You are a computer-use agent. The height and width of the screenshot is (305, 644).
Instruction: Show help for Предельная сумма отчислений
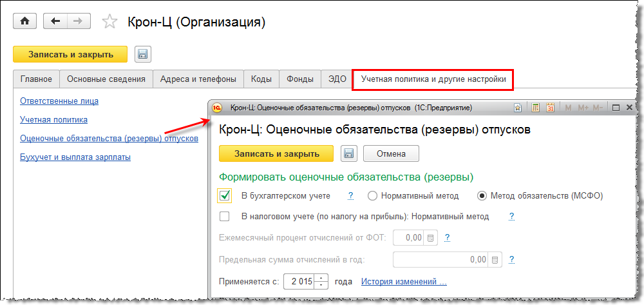(x=512, y=260)
